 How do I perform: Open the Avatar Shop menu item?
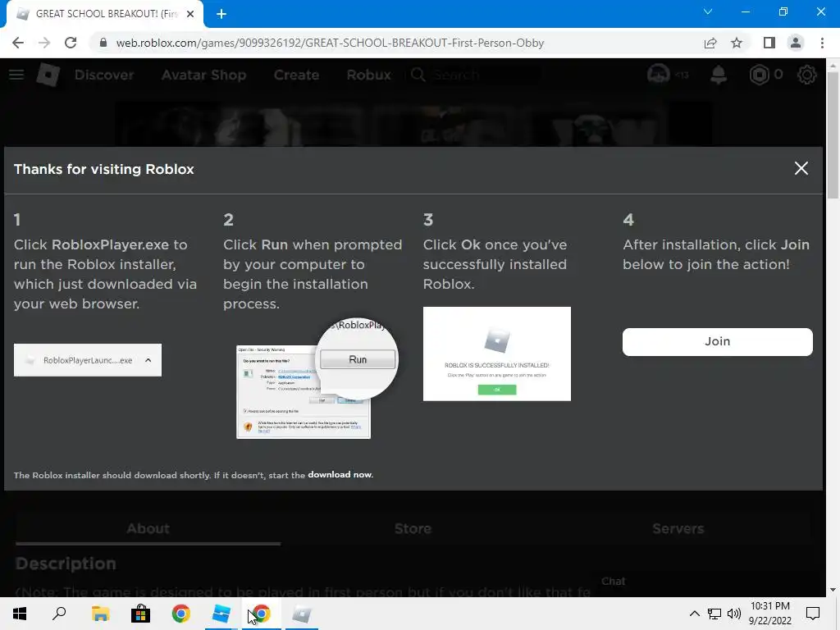click(203, 75)
